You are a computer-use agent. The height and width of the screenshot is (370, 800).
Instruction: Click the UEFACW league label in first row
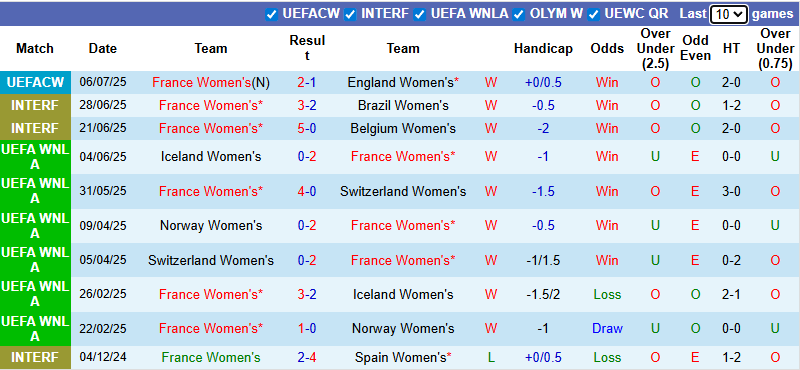tap(35, 83)
